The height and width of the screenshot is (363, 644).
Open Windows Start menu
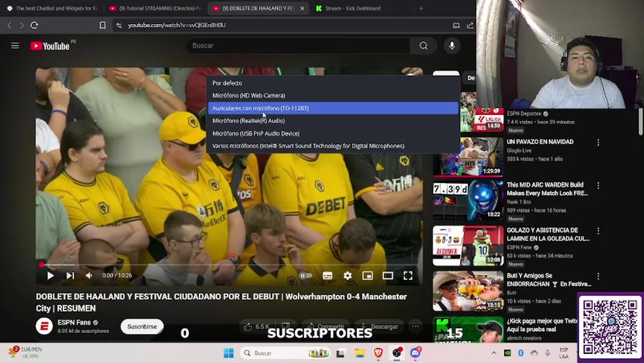pos(228,353)
